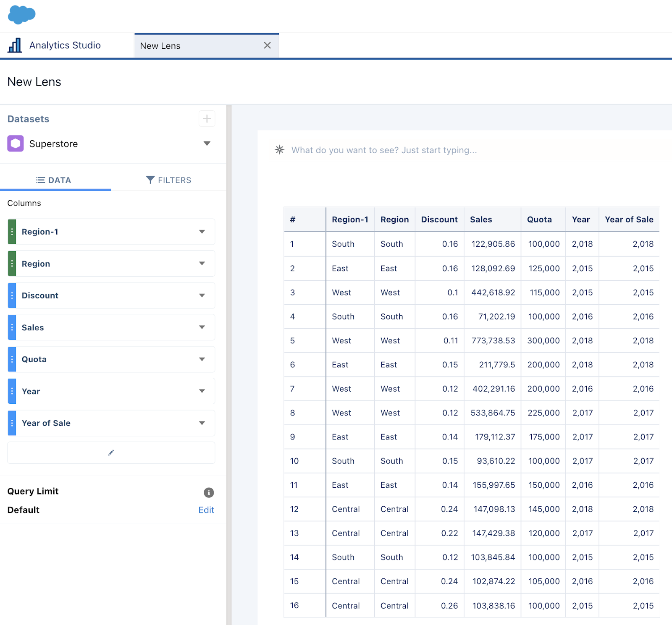
Task: Switch to the FILTERS tab
Action: [x=168, y=180]
